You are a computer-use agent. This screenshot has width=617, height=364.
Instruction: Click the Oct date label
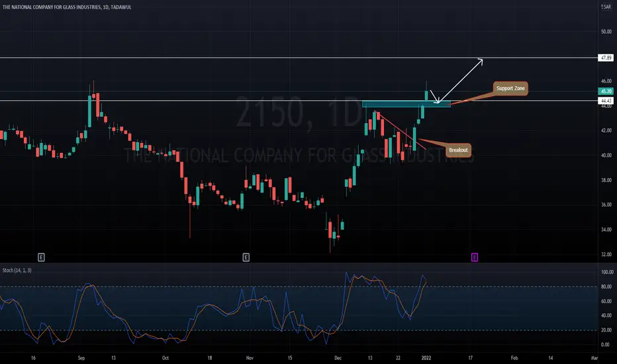click(166, 358)
